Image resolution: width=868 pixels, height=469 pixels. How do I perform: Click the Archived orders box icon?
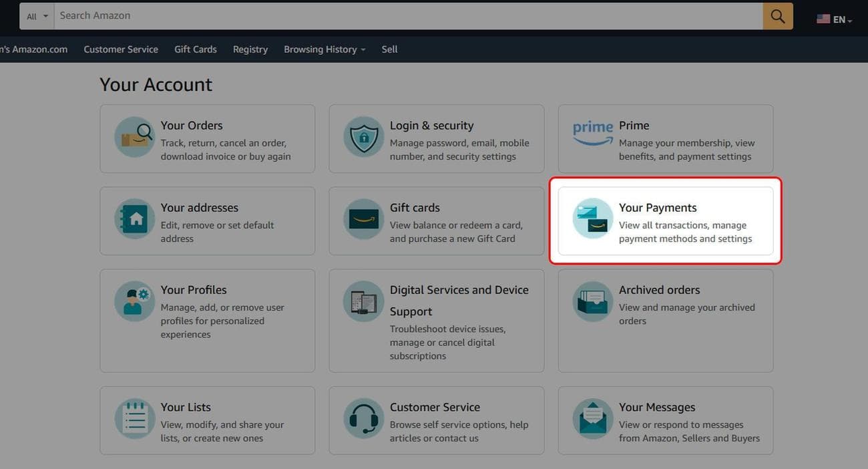click(592, 301)
